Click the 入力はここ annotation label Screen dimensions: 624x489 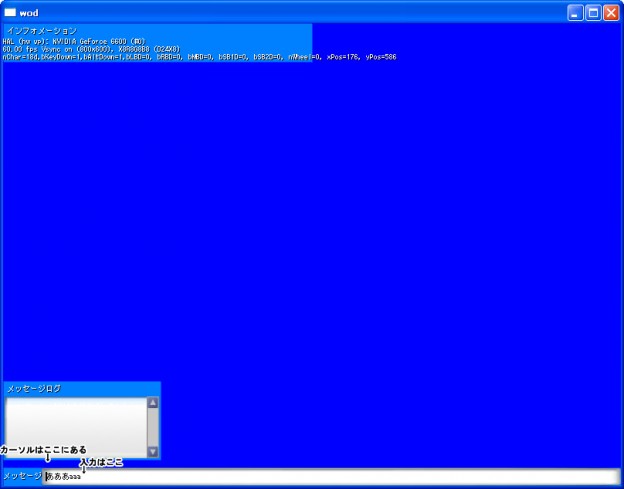[102, 462]
